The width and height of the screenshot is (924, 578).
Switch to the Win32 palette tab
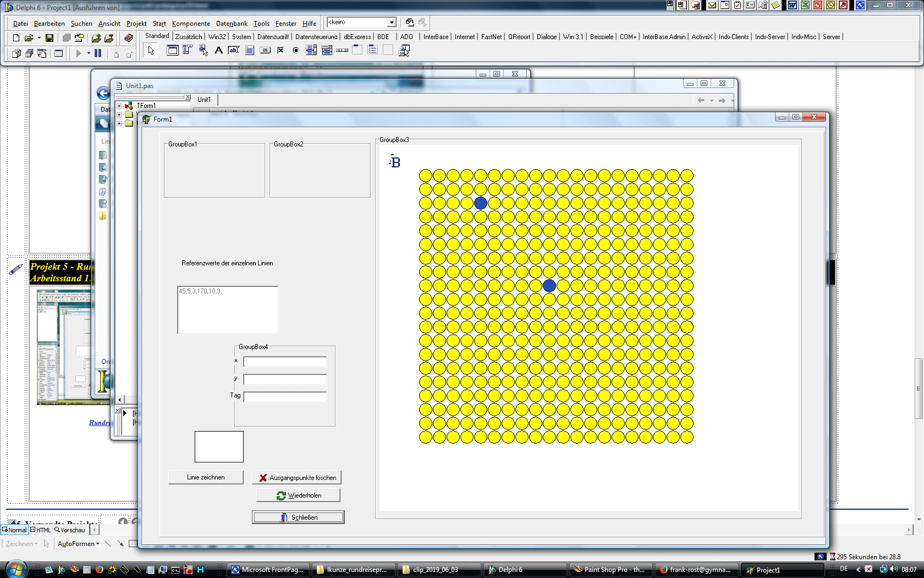pos(217,37)
